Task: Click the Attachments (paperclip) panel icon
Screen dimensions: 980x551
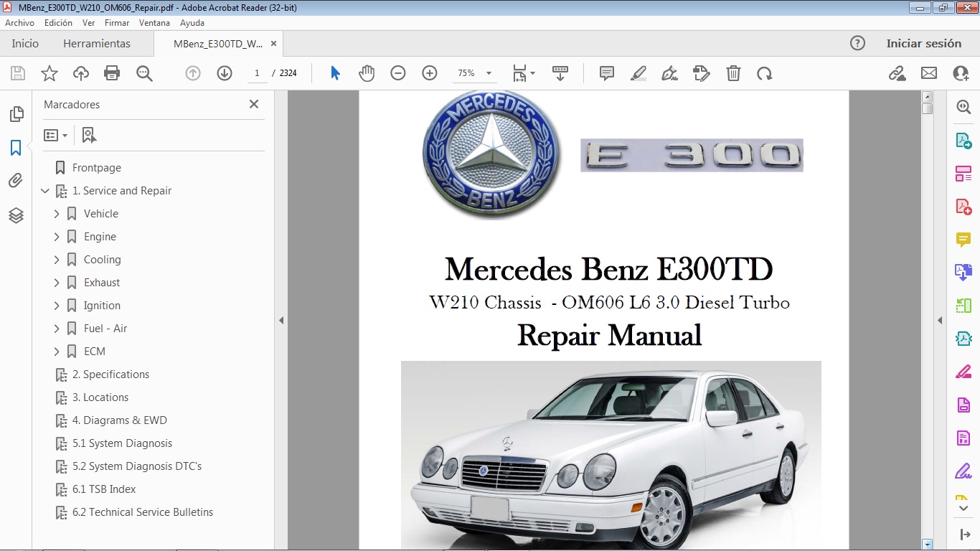Action: click(x=16, y=180)
